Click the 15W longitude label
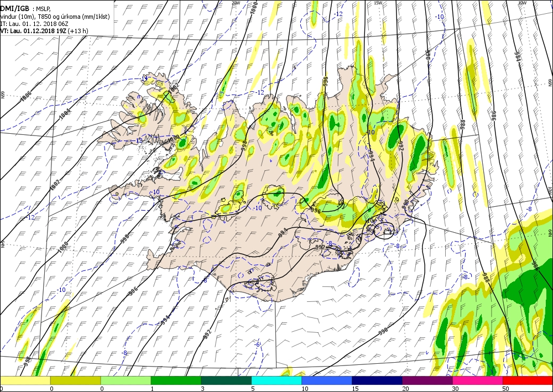Image resolution: width=553 pixels, height=392 pixels. [x=378, y=3]
